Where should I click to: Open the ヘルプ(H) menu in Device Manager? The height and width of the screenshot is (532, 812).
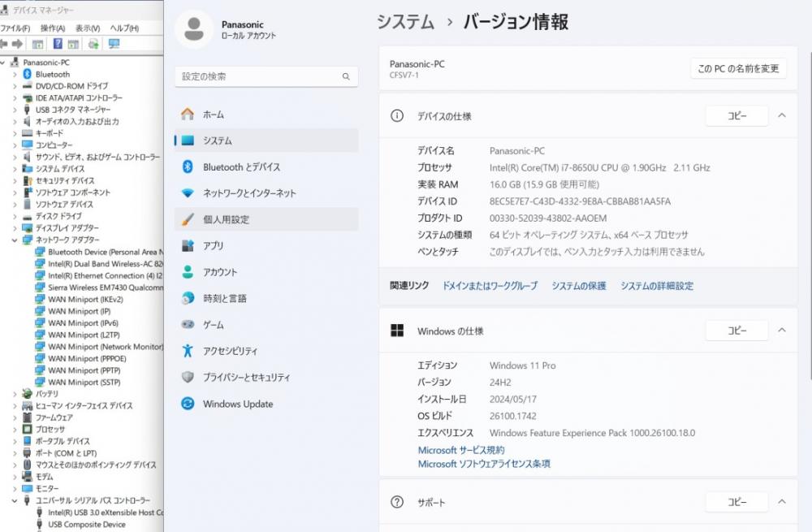tap(124, 28)
